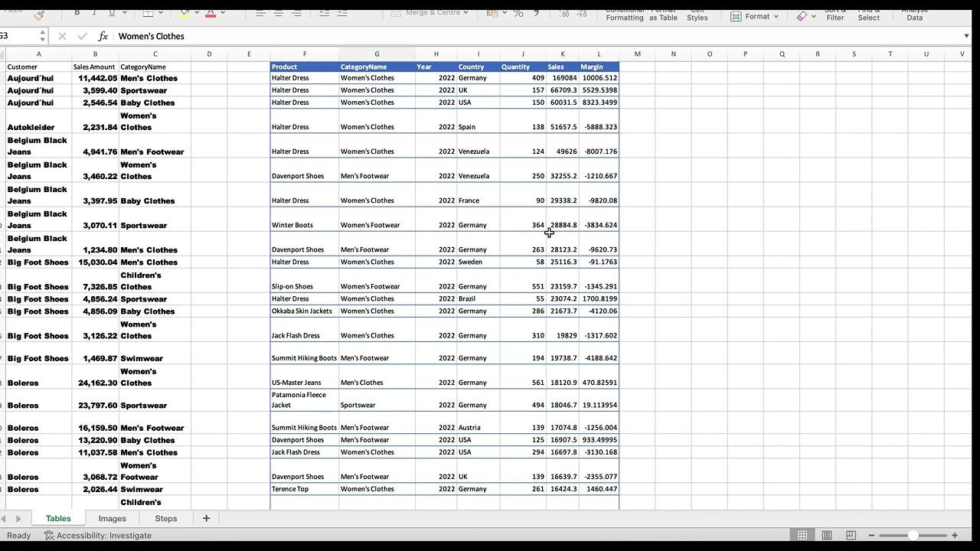The width and height of the screenshot is (980, 551).
Task: Click Name Box stepper arrows
Action: (41, 36)
